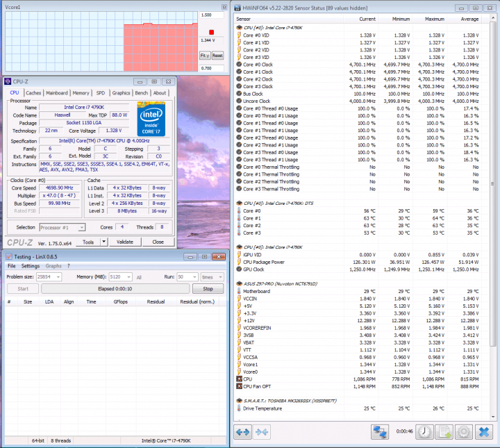Click the LinX Elapsed progress bar
This screenshot has width=500, height=448.
tap(115, 288)
